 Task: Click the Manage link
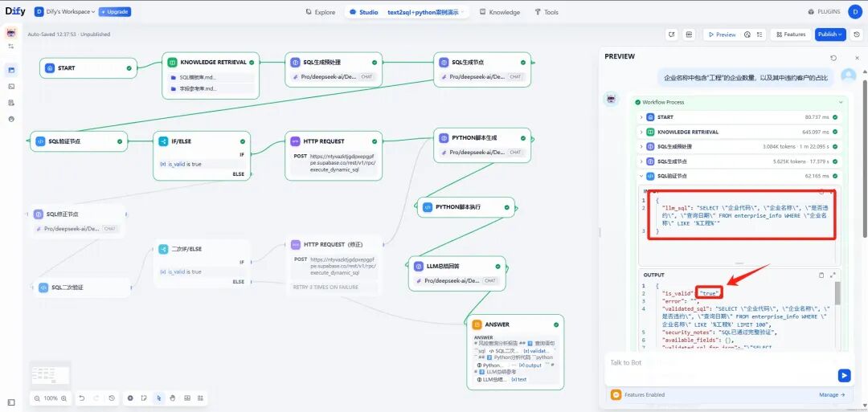tap(832, 395)
